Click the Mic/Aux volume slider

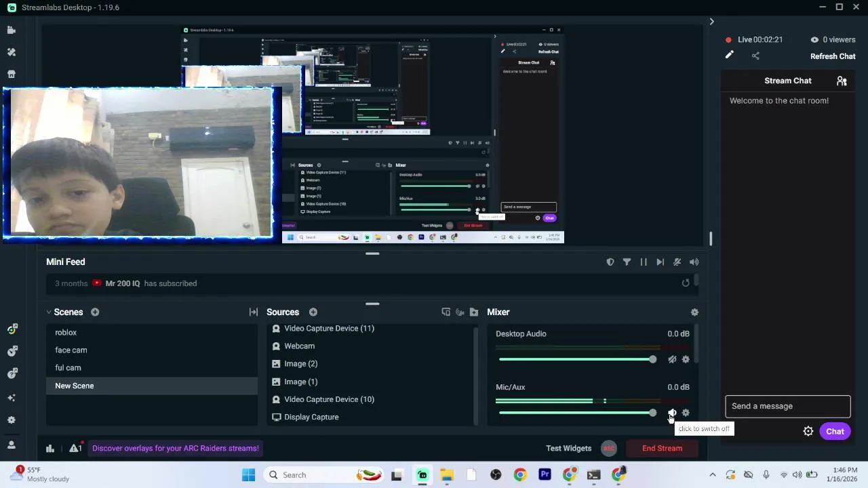(x=577, y=413)
